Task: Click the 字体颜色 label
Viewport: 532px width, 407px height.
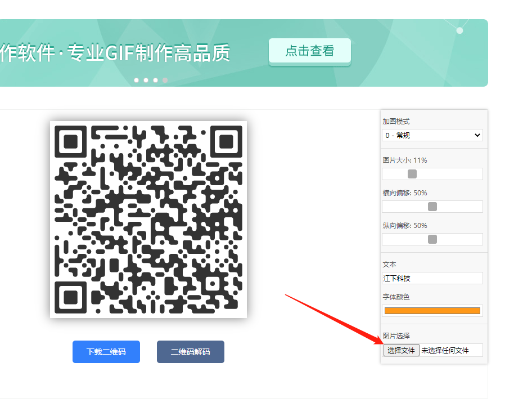Action: [x=396, y=297]
